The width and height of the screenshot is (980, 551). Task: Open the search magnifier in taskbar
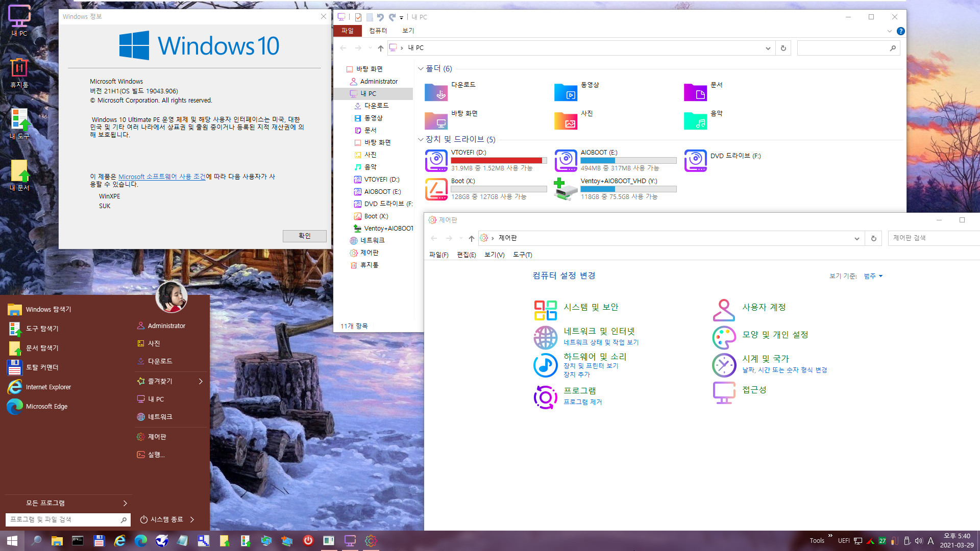36,541
